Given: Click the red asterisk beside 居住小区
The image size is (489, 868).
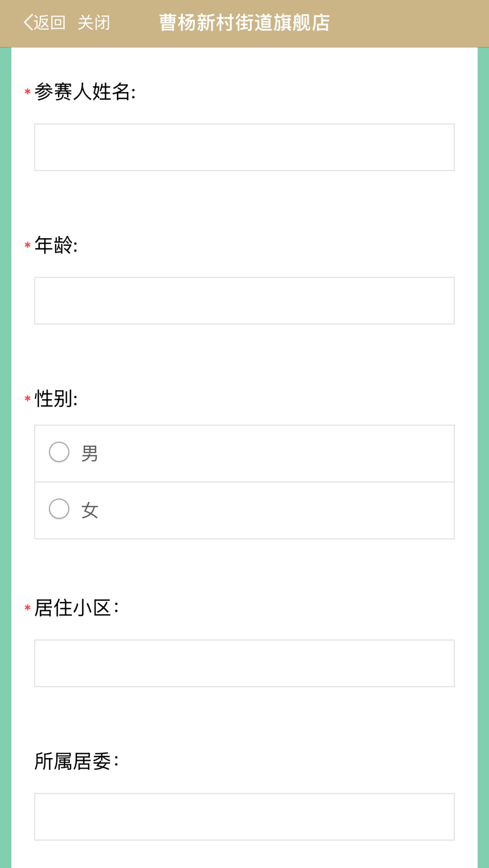Looking at the screenshot, I should click(28, 608).
